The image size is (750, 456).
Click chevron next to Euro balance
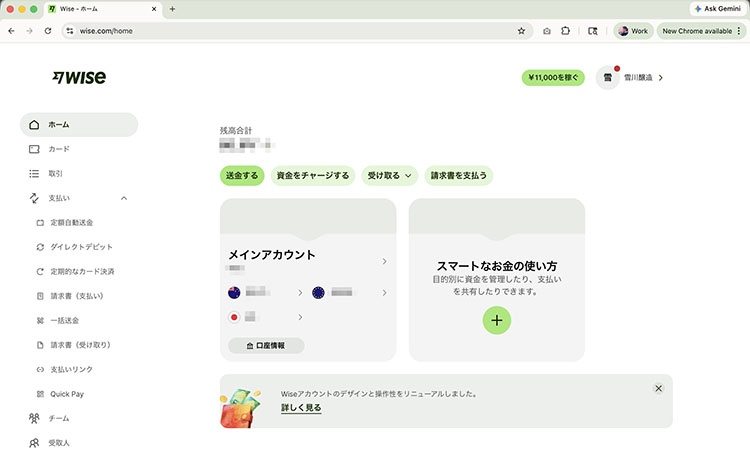pos(384,292)
